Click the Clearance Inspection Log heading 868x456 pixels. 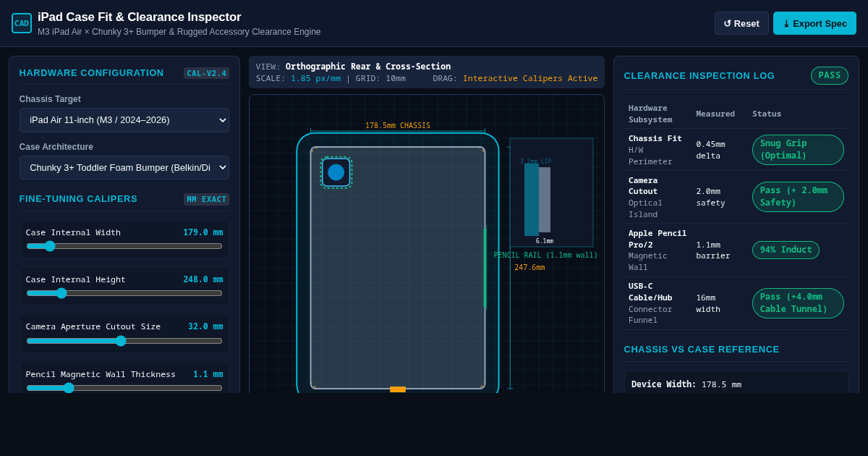699,75
